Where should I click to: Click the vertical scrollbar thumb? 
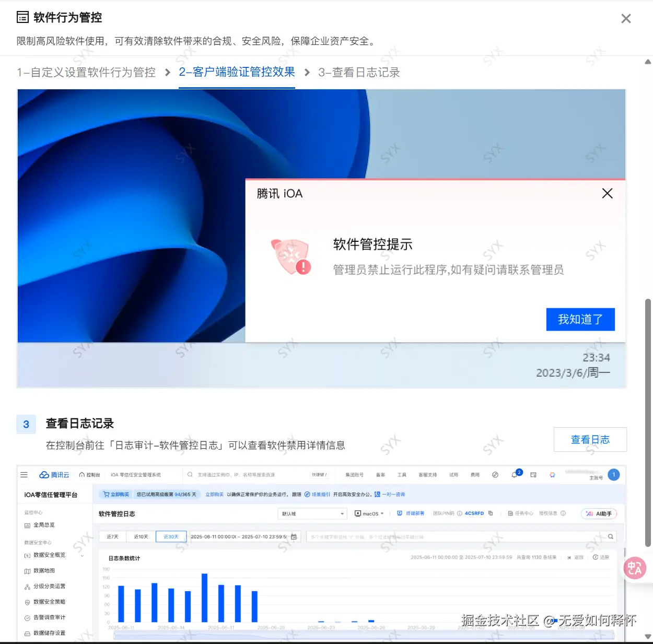pyautogui.click(x=648, y=423)
